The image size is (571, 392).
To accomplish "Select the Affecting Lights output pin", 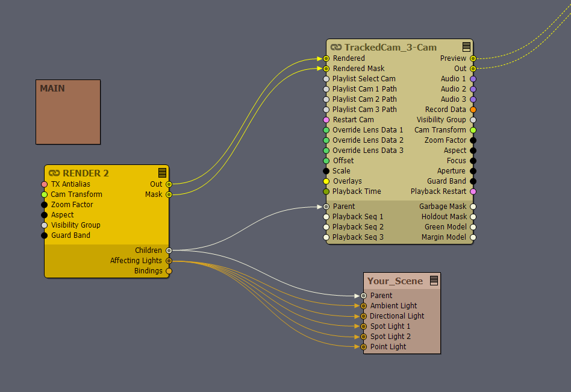I will coord(169,261).
